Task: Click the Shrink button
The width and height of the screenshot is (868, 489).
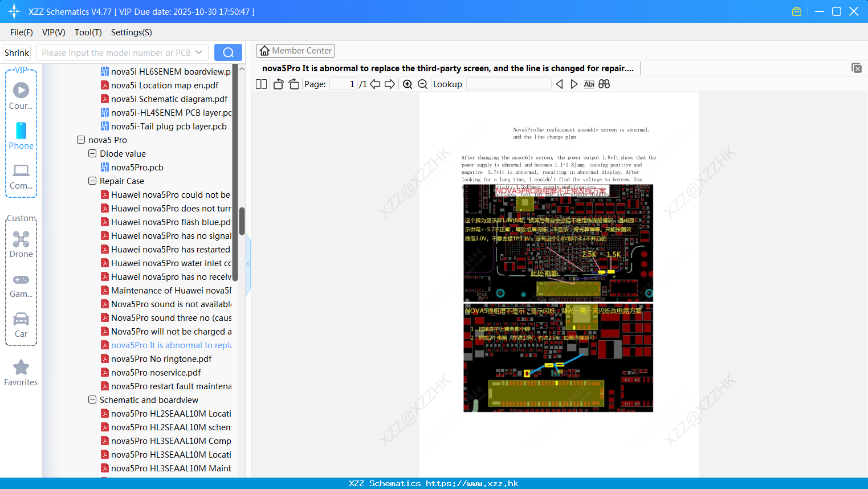Action: click(x=17, y=52)
